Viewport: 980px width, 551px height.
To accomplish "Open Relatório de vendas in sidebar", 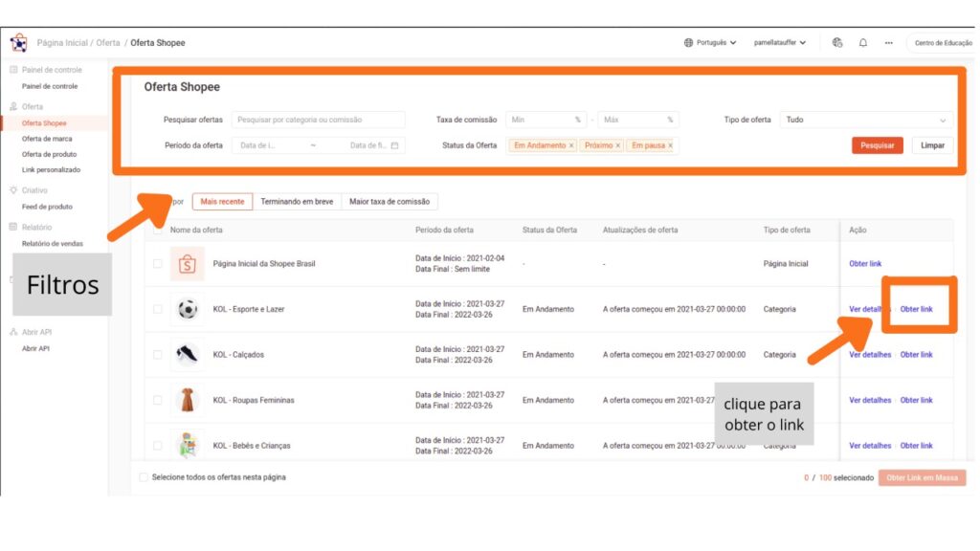I will (x=52, y=244).
